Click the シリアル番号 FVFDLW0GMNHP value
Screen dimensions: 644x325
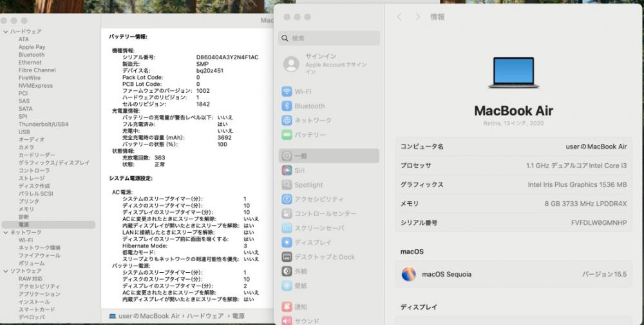[x=599, y=222]
